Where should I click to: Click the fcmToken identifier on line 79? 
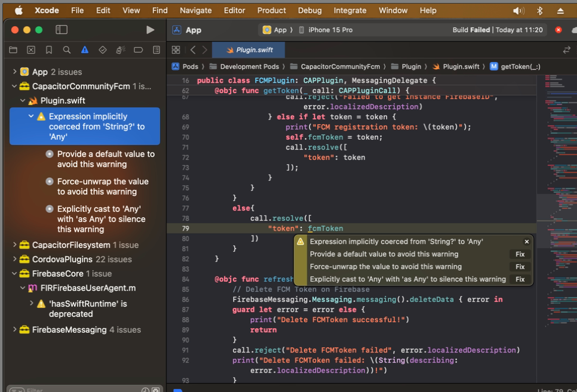tap(326, 229)
